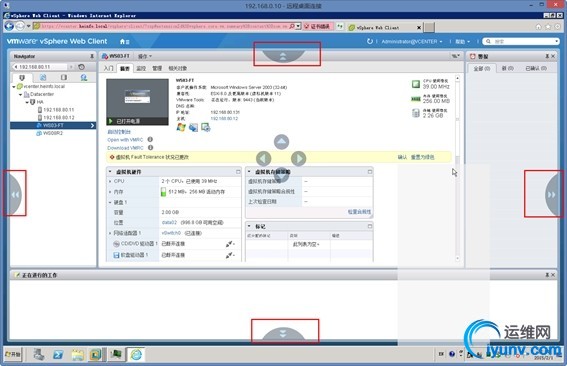
Task: Click the 启动控制台 link
Action: [119, 132]
